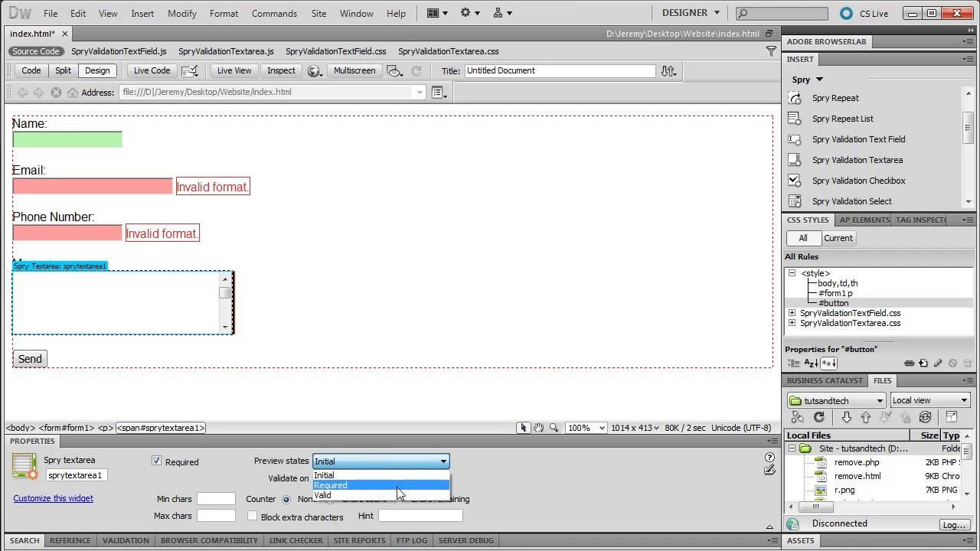Click the related files filter icon
The width and height of the screenshot is (980, 551).
pos(771,51)
